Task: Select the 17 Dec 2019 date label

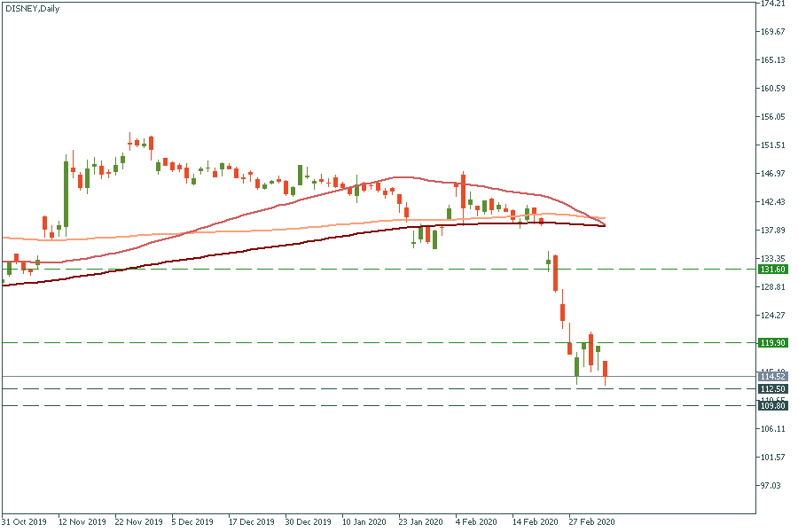Action: pyautogui.click(x=252, y=522)
